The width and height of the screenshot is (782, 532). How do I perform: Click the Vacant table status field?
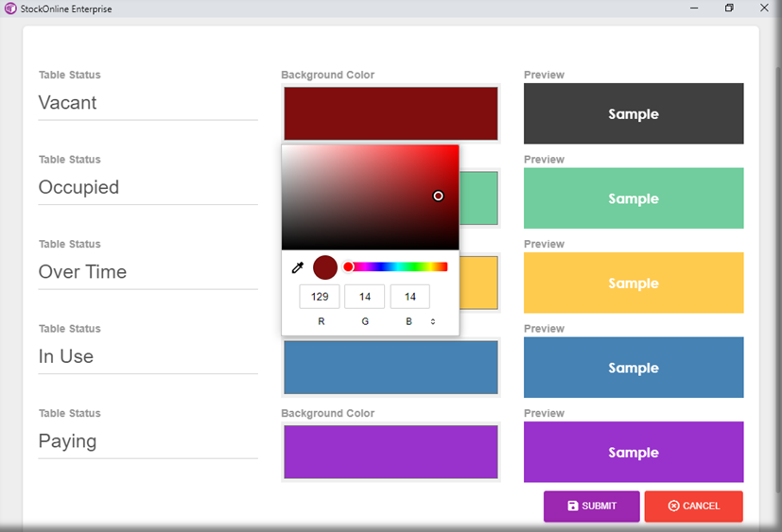pyautogui.click(x=148, y=103)
